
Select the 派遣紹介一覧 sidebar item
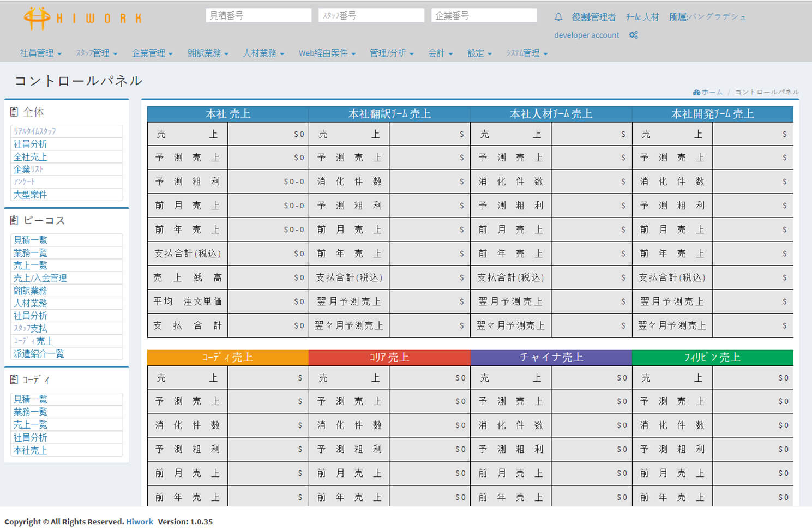tap(39, 354)
